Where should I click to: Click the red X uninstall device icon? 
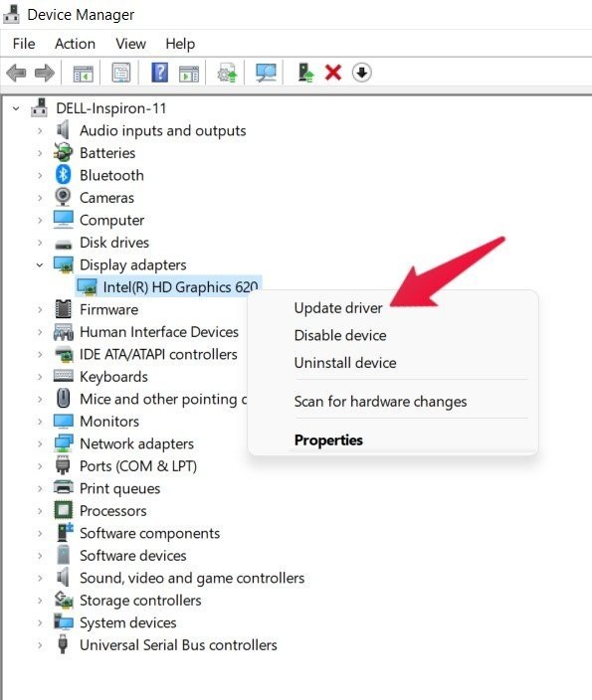pos(333,73)
